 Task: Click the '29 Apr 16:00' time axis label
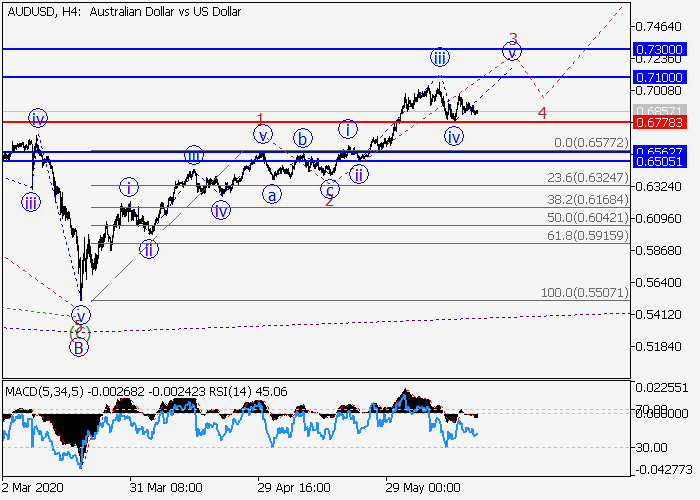(294, 488)
